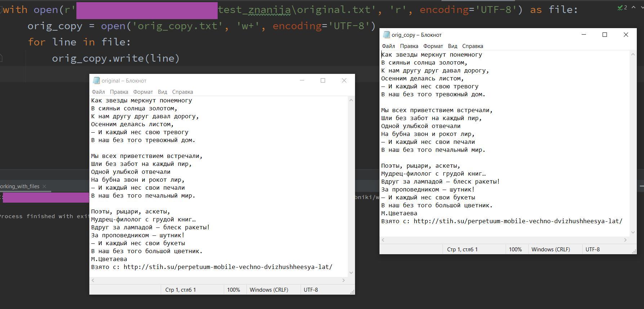
Task: Click the stih.su URL line in orig_copy Notepad
Action: (x=502, y=221)
